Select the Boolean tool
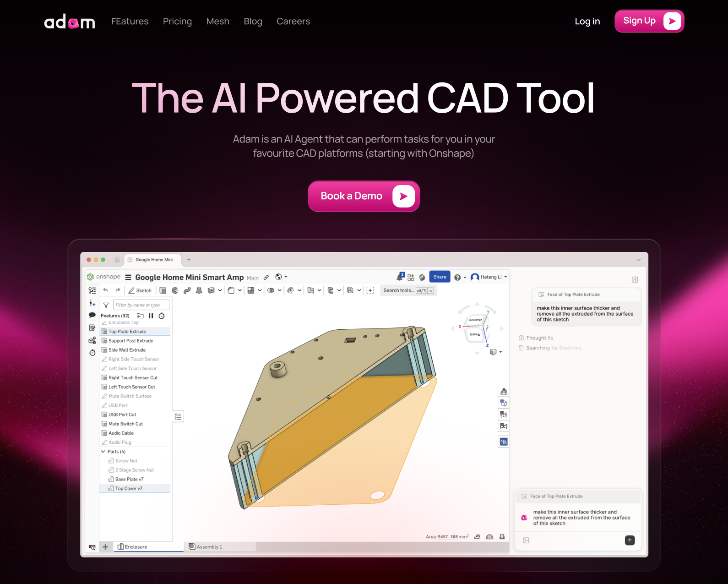728x584 pixels. pyautogui.click(x=271, y=290)
